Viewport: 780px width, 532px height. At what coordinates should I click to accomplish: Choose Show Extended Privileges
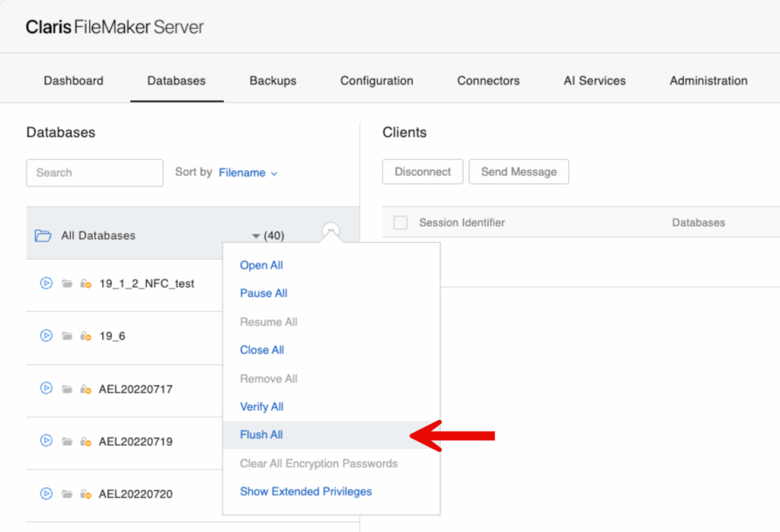pos(306,491)
